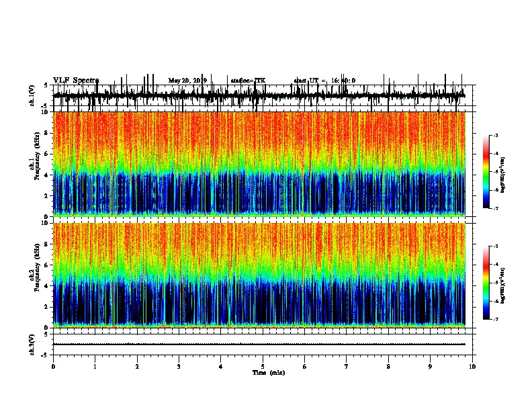
Task: Click the ch.1 colorbar log(PSD) unit label
Action: coord(503,175)
